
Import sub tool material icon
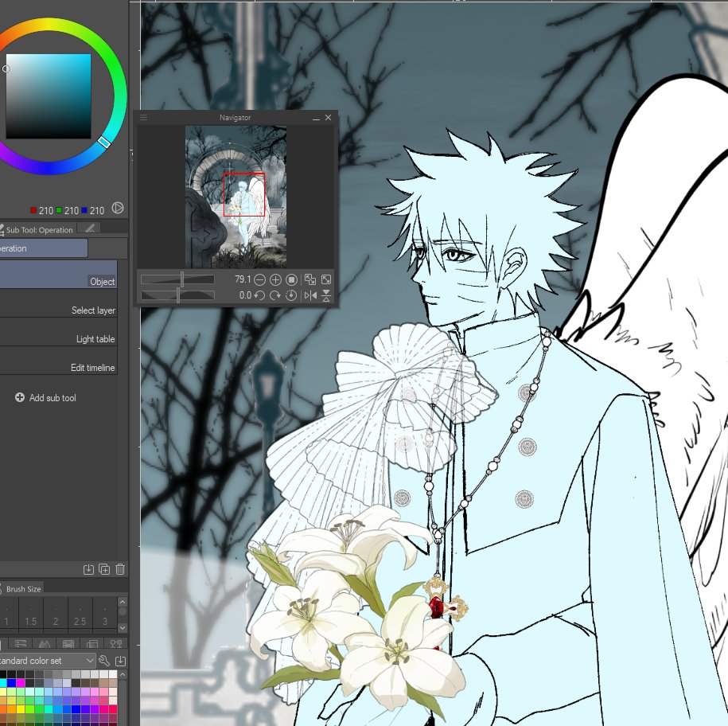pos(88,569)
